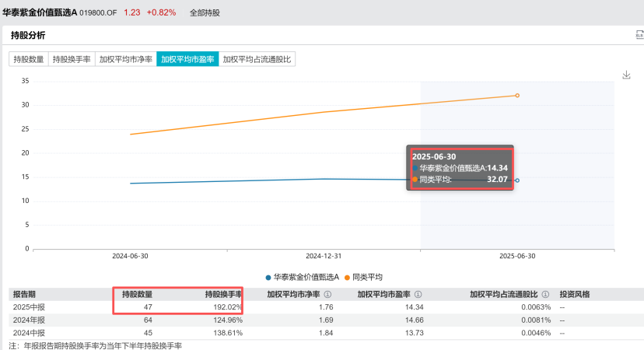The width and height of the screenshot is (644, 350).
Task: Select 持股分析 section heading
Action: click(x=28, y=35)
